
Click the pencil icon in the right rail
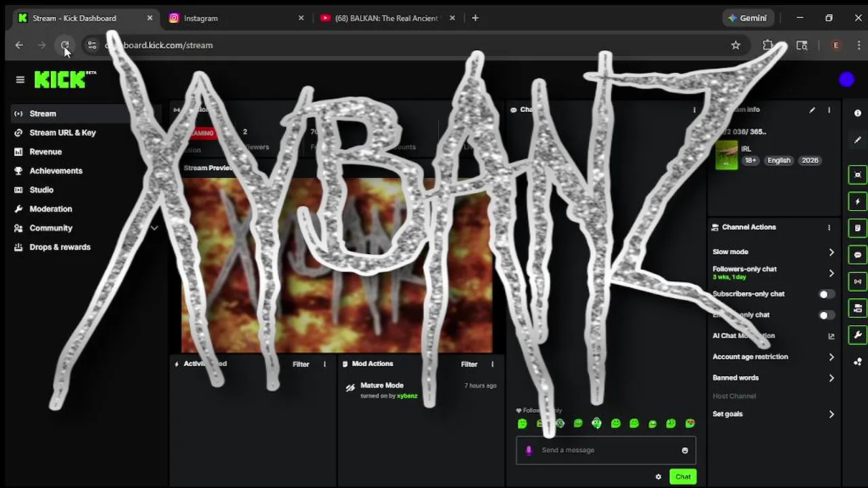(x=858, y=140)
